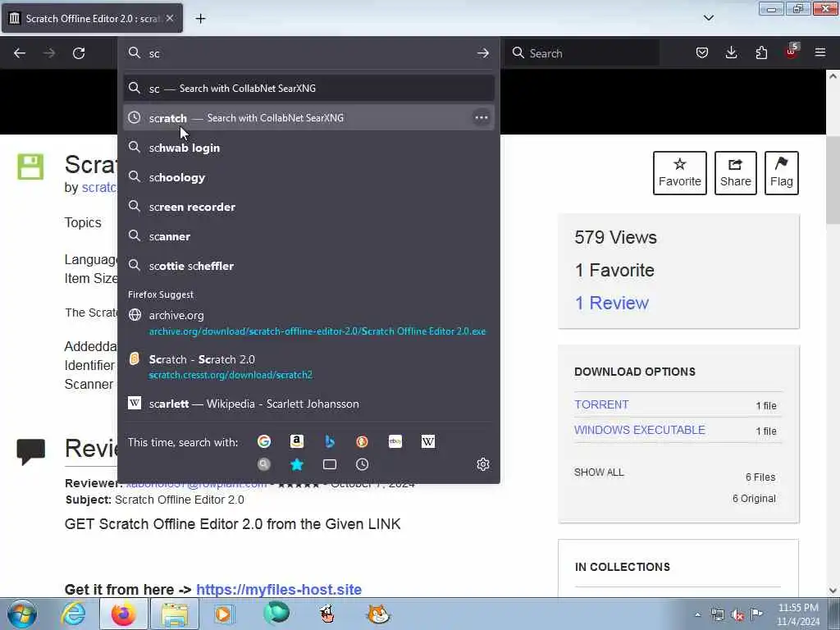Click the uBlock extension icon with badge
Viewport: 840px width, 630px height.
[x=792, y=52]
